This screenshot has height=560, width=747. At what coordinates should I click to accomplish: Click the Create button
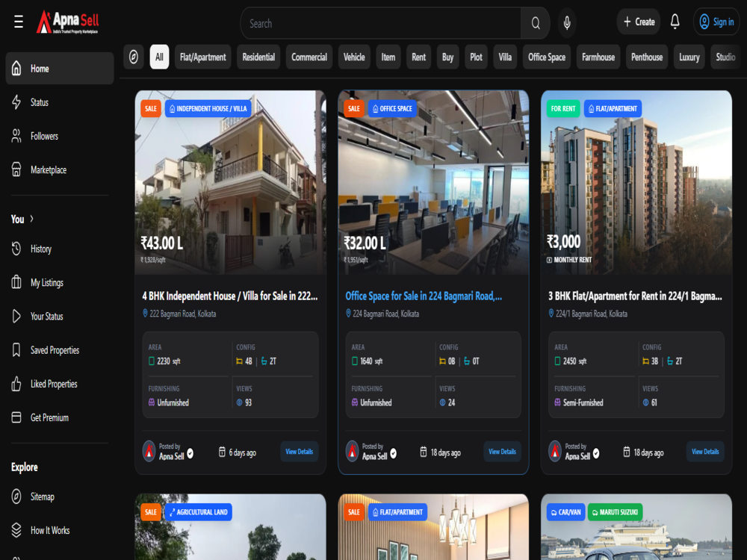tap(639, 22)
